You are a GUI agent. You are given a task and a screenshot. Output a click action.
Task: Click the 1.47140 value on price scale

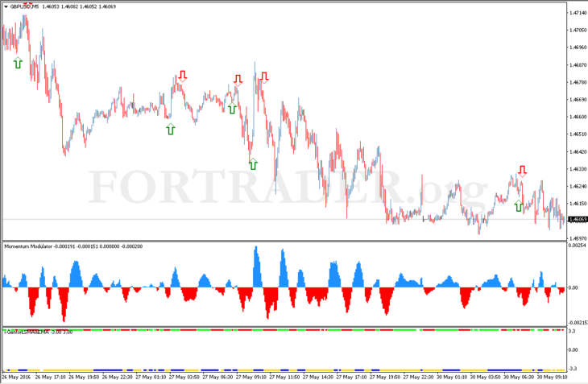(x=578, y=13)
